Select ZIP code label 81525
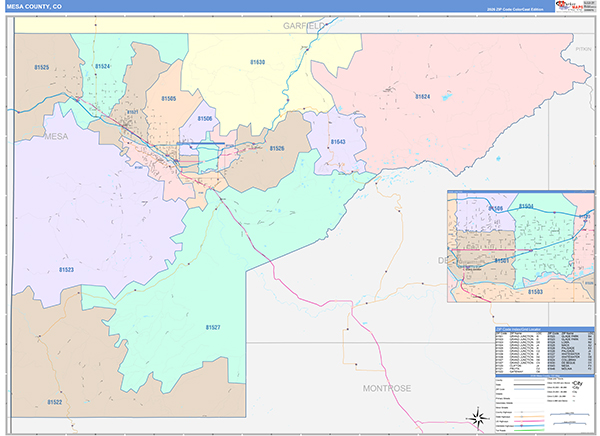The image size is (600, 436). click(x=41, y=67)
